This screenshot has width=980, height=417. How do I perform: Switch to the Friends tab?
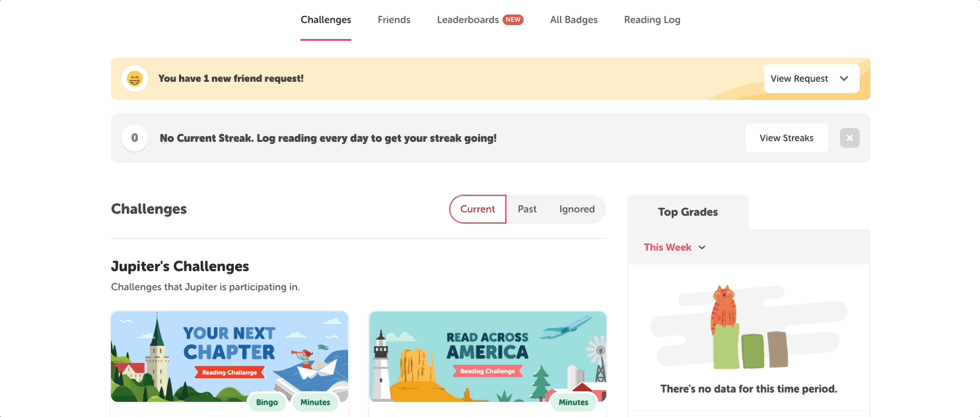pos(394,19)
